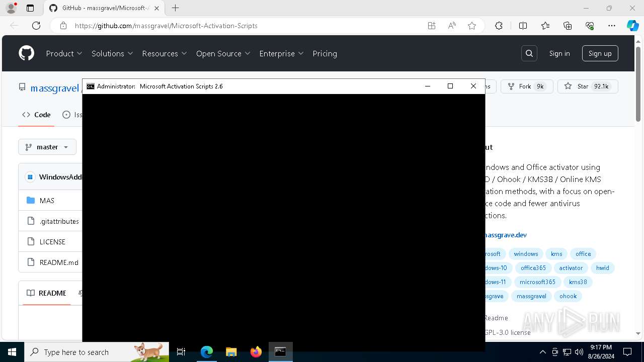
Task: Open massgravel topic tag
Action: (531, 296)
